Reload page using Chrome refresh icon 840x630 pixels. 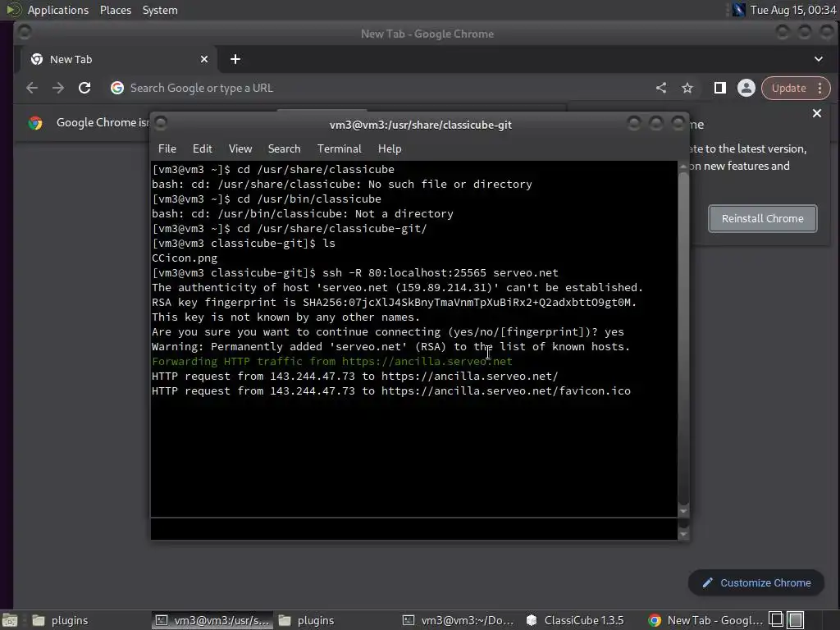point(84,88)
